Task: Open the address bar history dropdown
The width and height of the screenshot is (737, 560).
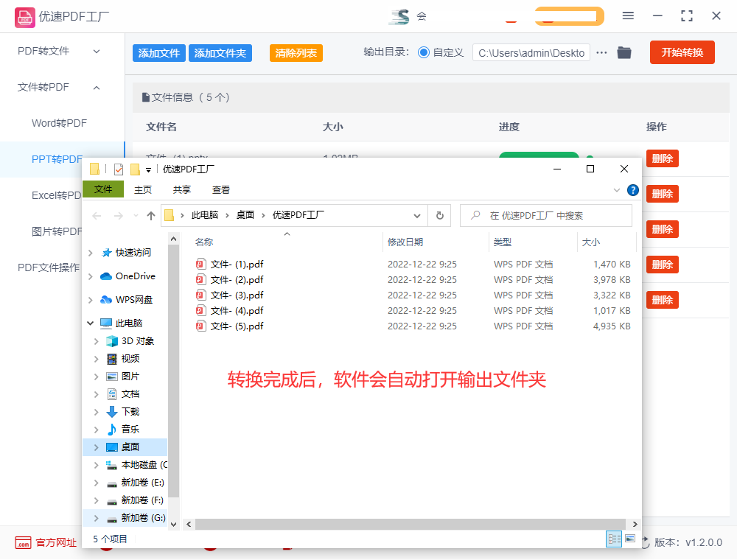Action: [416, 216]
